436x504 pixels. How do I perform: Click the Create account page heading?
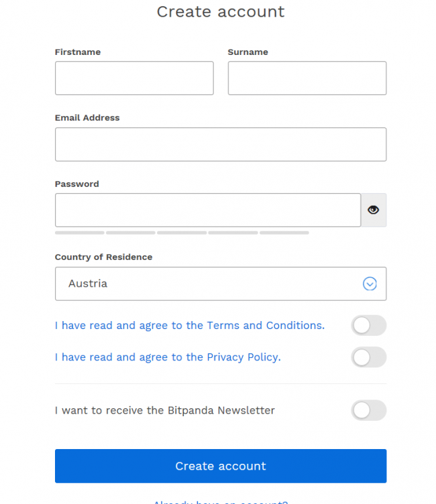click(x=220, y=11)
